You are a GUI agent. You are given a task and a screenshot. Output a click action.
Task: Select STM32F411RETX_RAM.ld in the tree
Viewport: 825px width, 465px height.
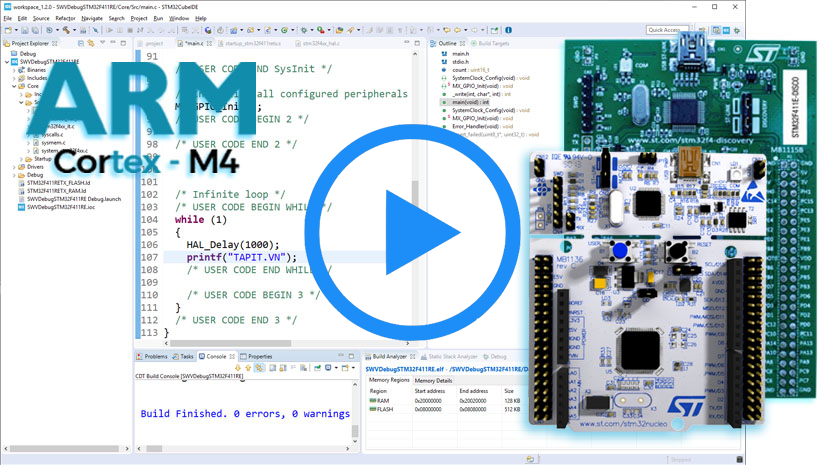[56, 191]
